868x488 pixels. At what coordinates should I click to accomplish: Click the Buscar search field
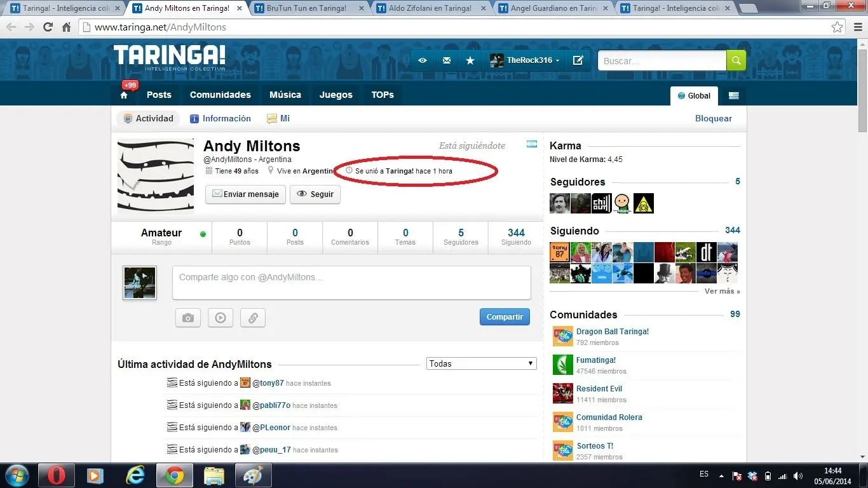(x=662, y=60)
